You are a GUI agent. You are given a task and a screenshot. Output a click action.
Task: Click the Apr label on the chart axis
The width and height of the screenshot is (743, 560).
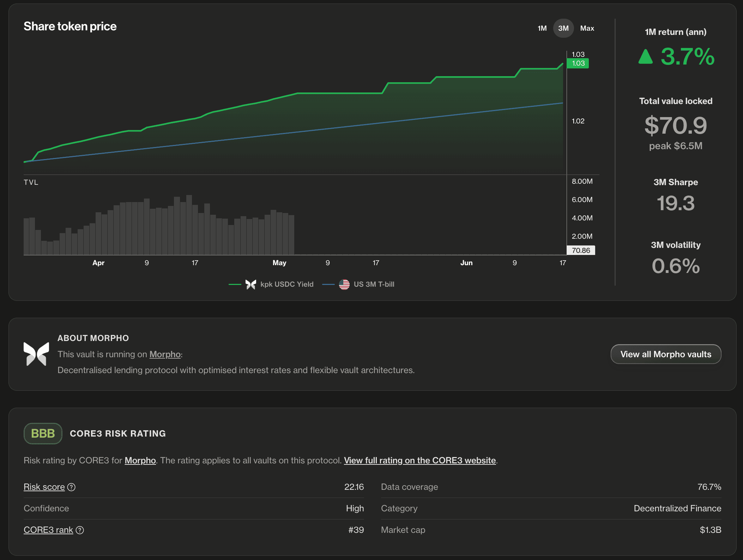click(98, 263)
